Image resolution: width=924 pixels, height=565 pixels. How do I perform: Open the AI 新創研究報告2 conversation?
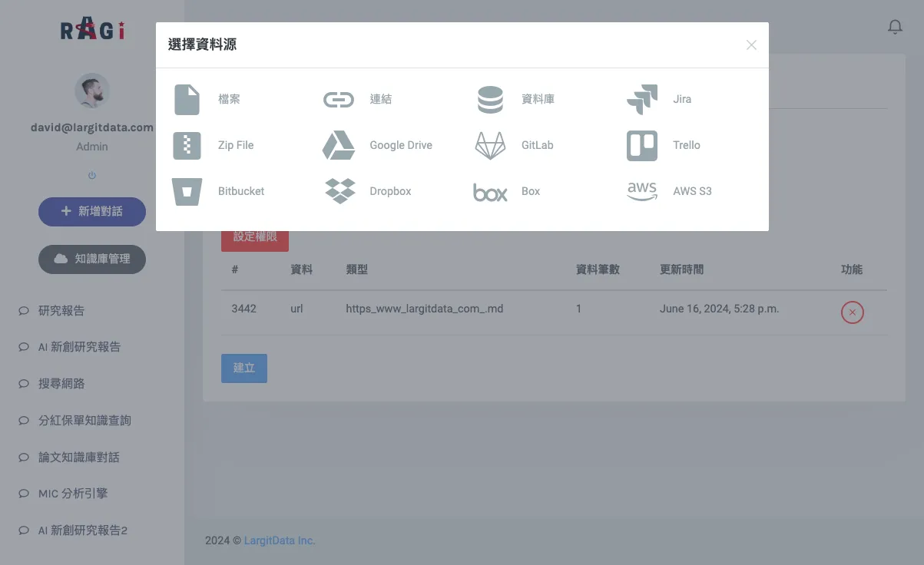(83, 530)
